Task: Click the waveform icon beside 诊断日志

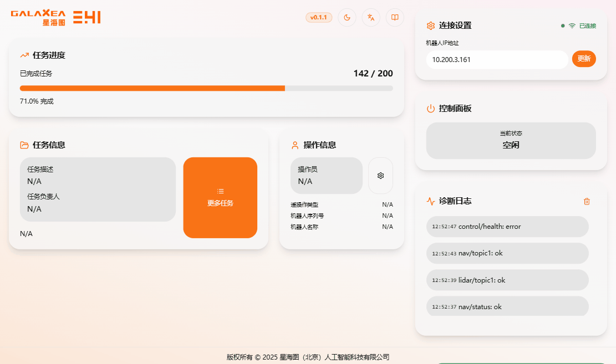Action: pos(431,201)
